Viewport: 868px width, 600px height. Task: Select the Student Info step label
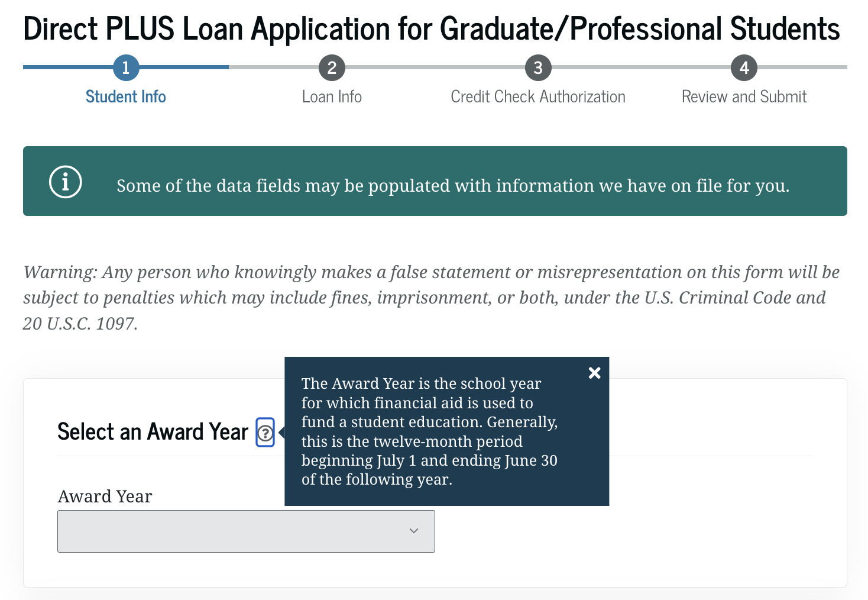tap(125, 96)
